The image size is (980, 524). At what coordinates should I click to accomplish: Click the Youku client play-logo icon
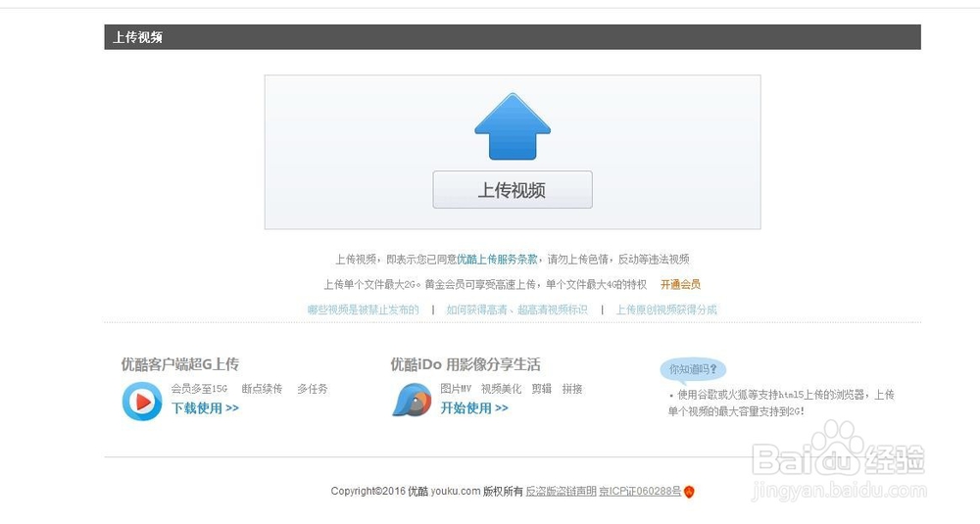tap(142, 401)
